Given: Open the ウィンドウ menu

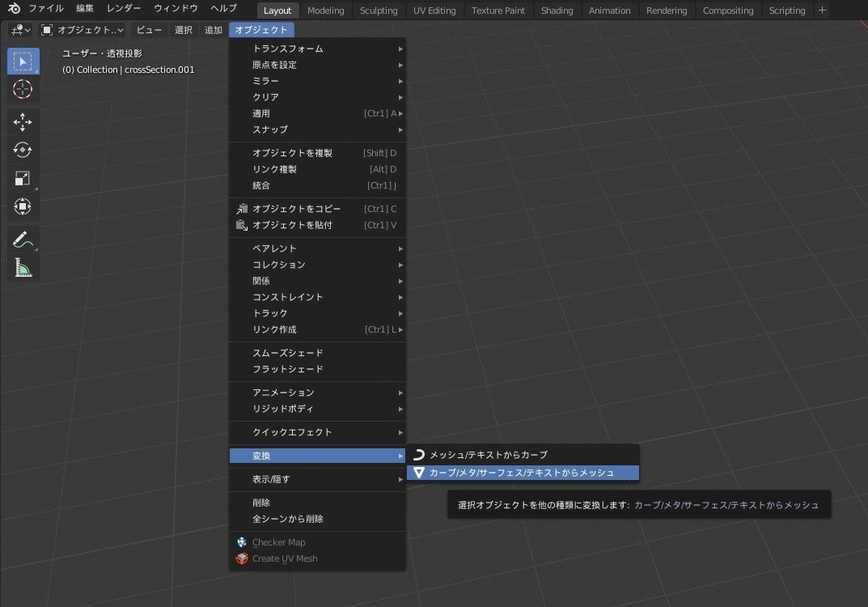Looking at the screenshot, I should tap(176, 8).
